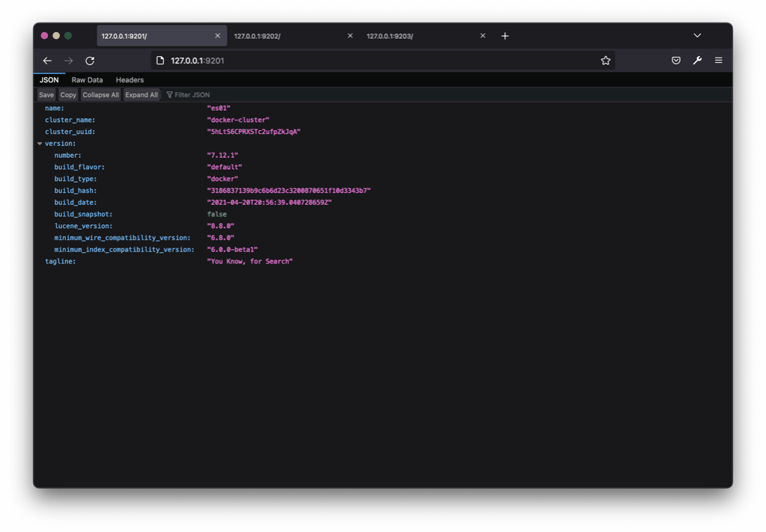Click the back navigation arrow
766x532 pixels.
47,61
